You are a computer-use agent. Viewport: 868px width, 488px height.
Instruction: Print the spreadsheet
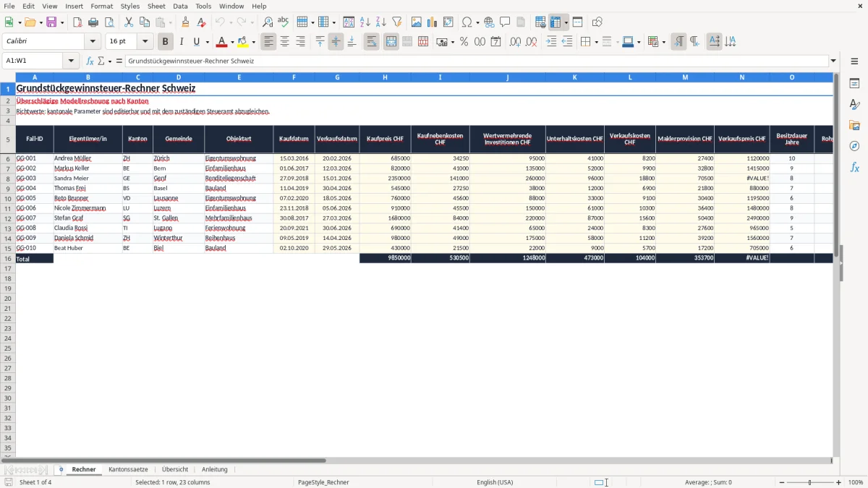pos(93,22)
